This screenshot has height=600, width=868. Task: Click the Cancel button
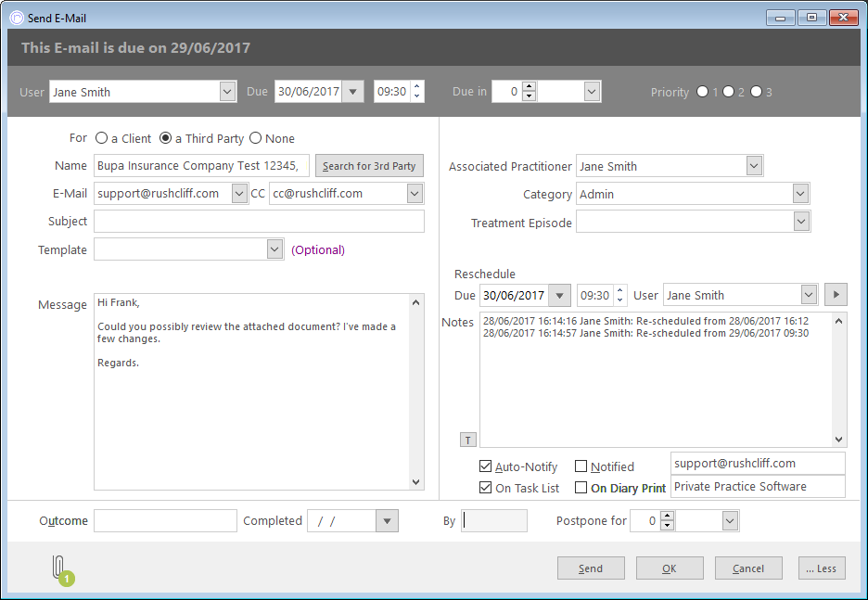click(x=748, y=568)
